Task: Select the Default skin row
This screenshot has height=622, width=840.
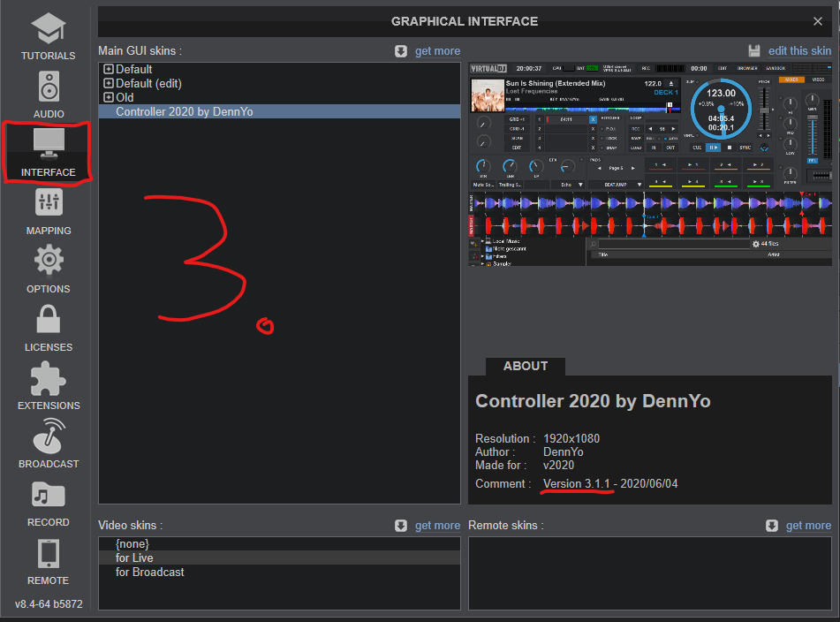Action: click(x=279, y=69)
